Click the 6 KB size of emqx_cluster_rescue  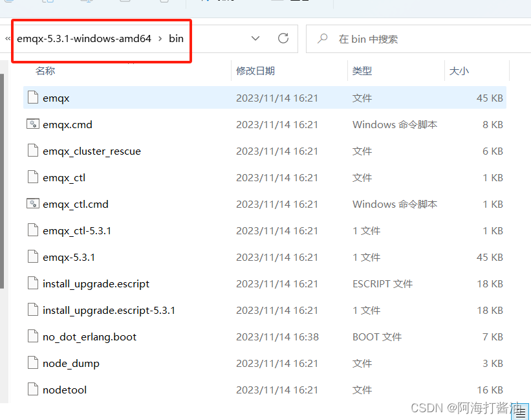tap(493, 151)
